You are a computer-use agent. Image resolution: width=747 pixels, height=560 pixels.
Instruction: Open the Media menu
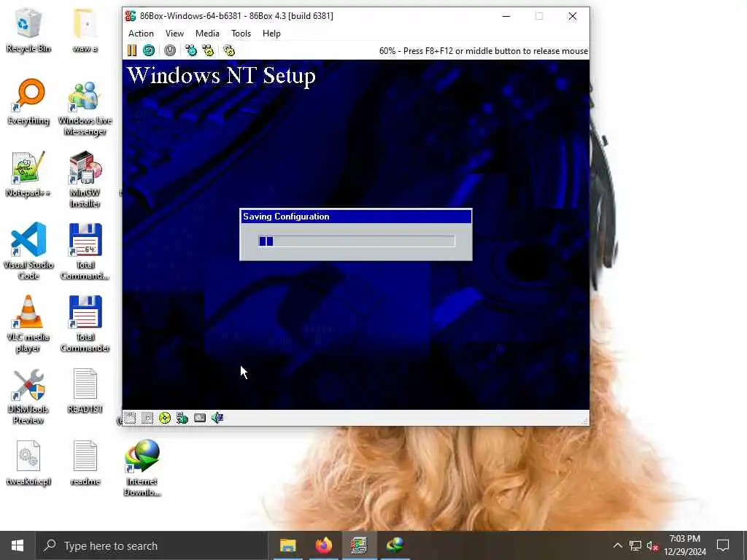[207, 34]
